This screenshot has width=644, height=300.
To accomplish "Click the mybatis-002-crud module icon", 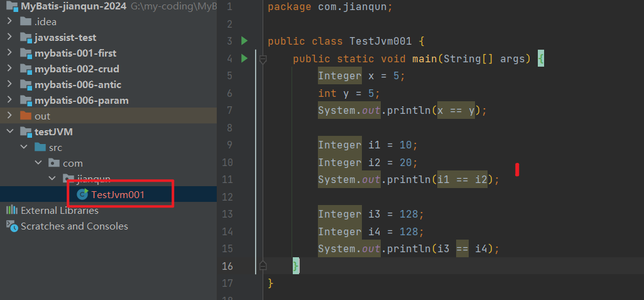I will point(26,69).
